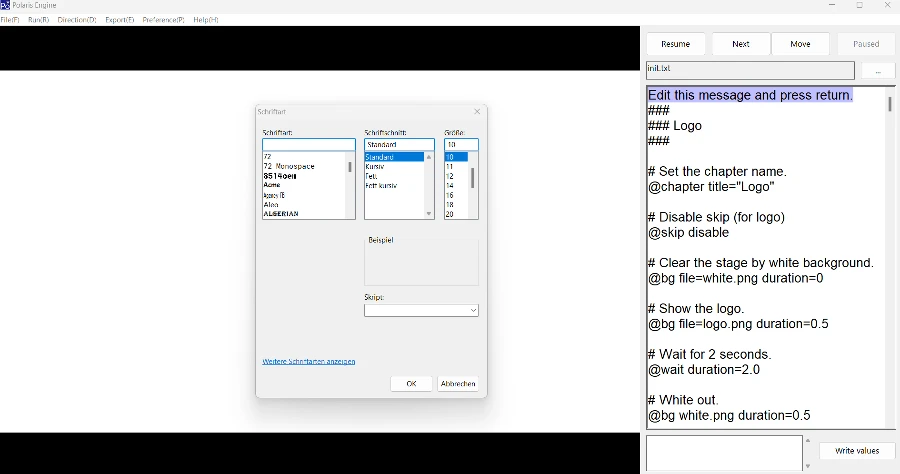Open the Export menu
900x474 pixels.
pos(119,20)
